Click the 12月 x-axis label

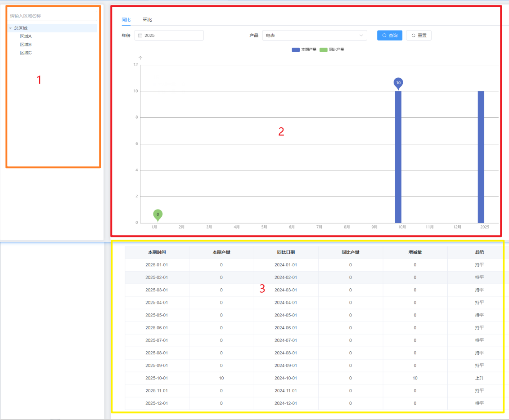pyautogui.click(x=457, y=227)
